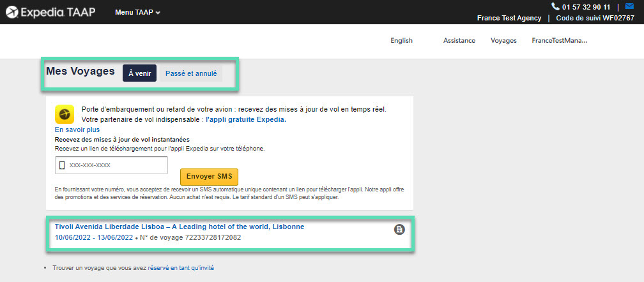644x282 pixels.
Task: Open the Voyages menu item
Action: pyautogui.click(x=503, y=41)
